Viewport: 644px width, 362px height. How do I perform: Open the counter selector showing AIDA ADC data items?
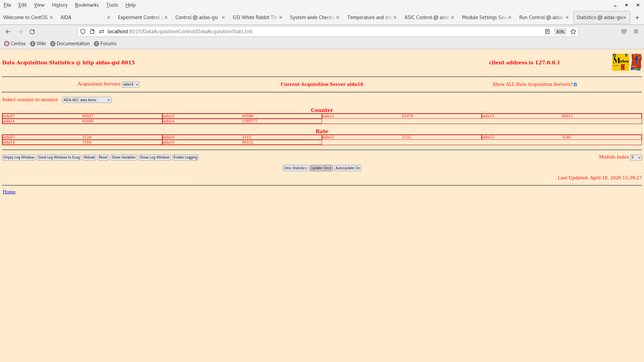86,100
